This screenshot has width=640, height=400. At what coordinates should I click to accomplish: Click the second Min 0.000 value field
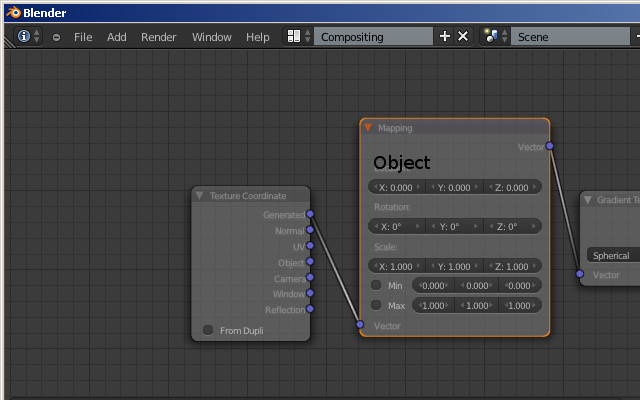click(x=477, y=285)
